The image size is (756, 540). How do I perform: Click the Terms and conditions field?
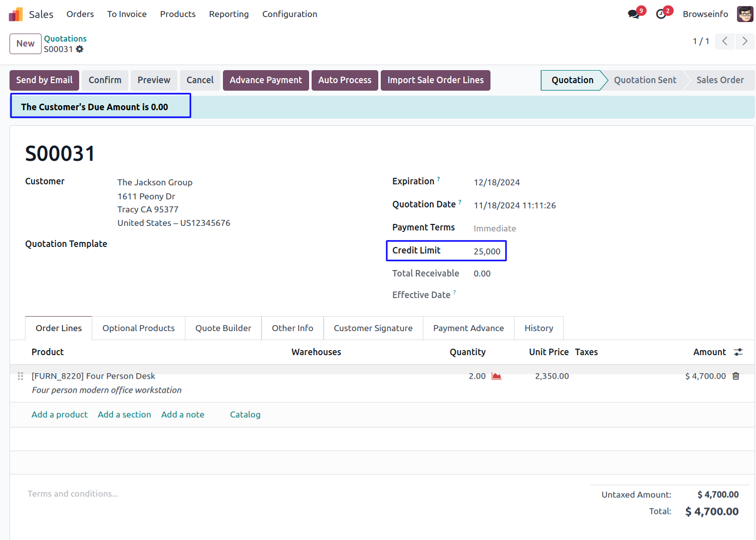coord(73,494)
